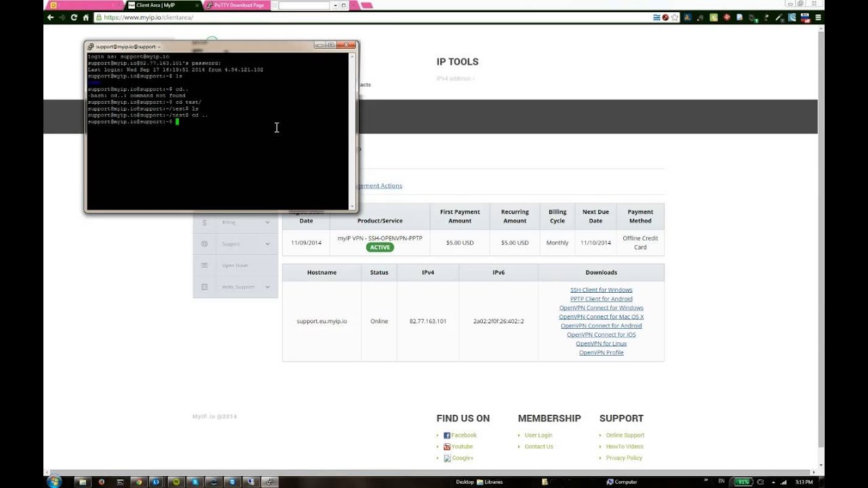Open HowTo Videos footer link

click(625, 447)
